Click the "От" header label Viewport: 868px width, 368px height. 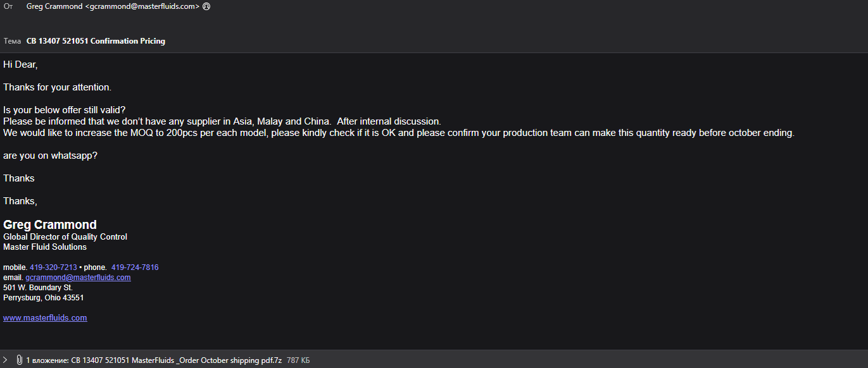pos(8,6)
